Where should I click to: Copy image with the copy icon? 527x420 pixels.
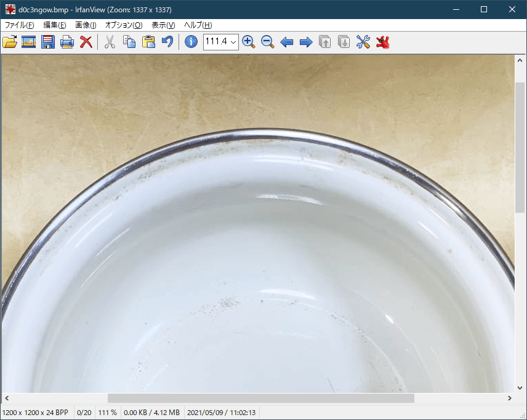coord(129,42)
